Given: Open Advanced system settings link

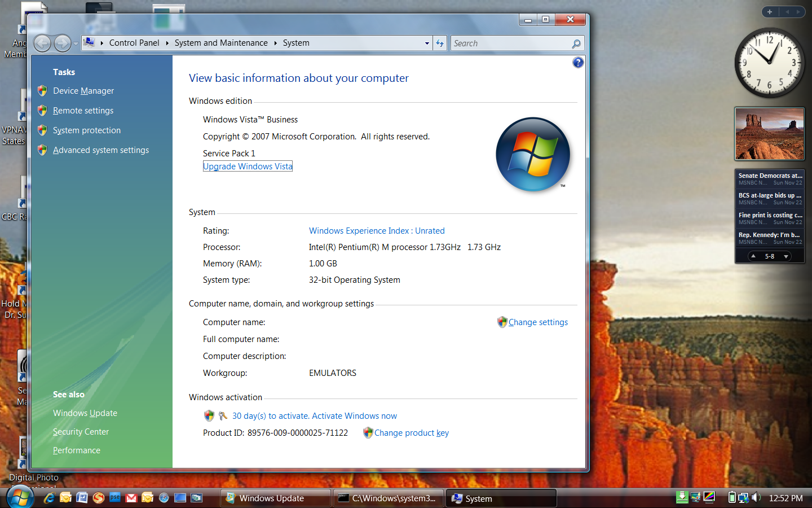Looking at the screenshot, I should [x=101, y=150].
